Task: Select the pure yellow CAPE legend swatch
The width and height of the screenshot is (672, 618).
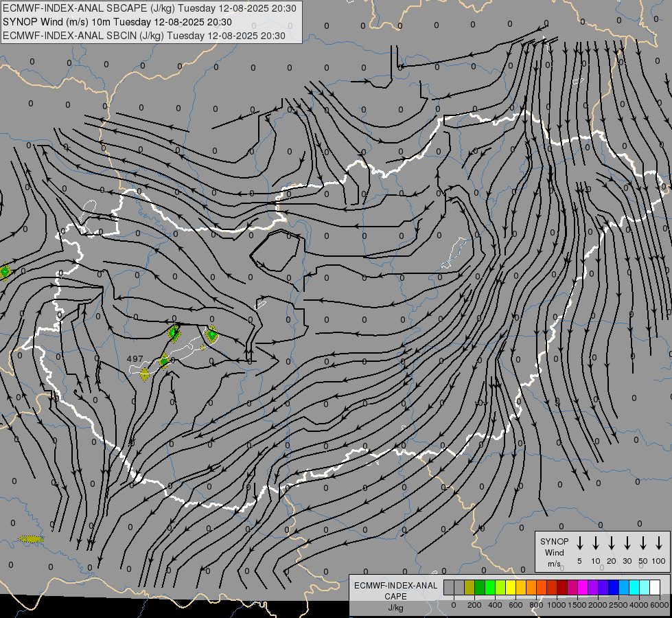Action: click(x=511, y=587)
